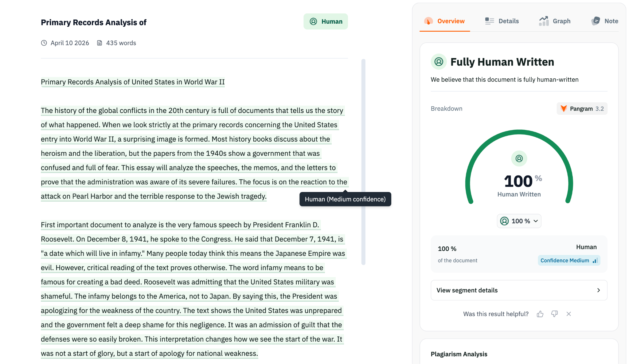The image size is (629, 364).
Task: Click the Graph tab chart icon
Action: [x=544, y=21]
